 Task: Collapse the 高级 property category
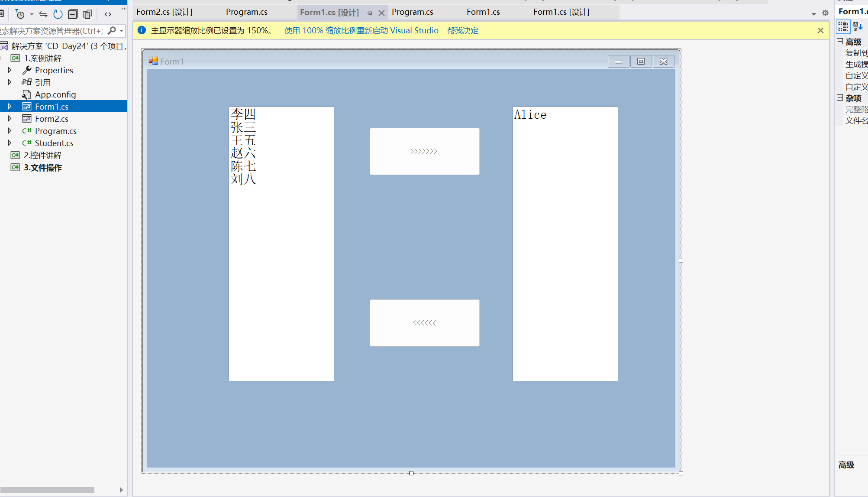[840, 42]
